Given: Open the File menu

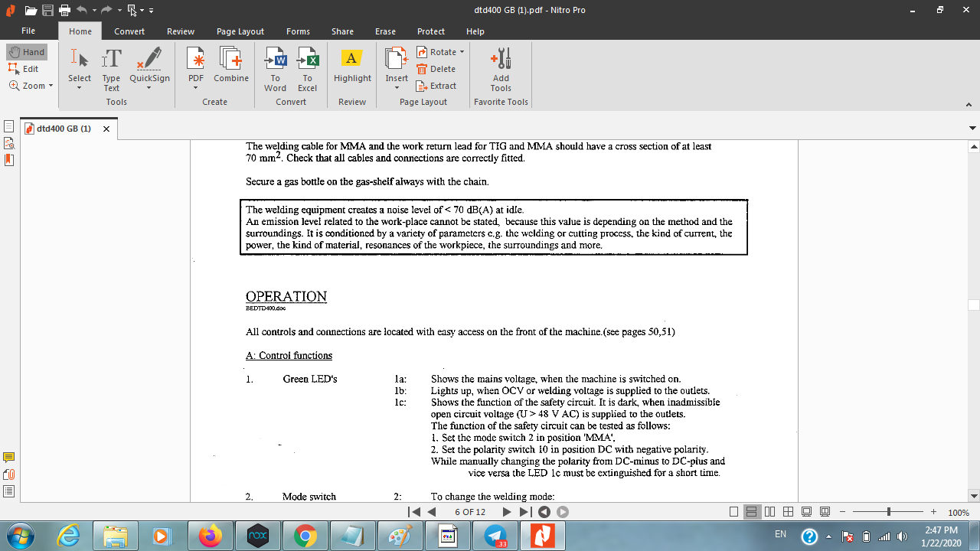Looking at the screenshot, I should [x=28, y=31].
